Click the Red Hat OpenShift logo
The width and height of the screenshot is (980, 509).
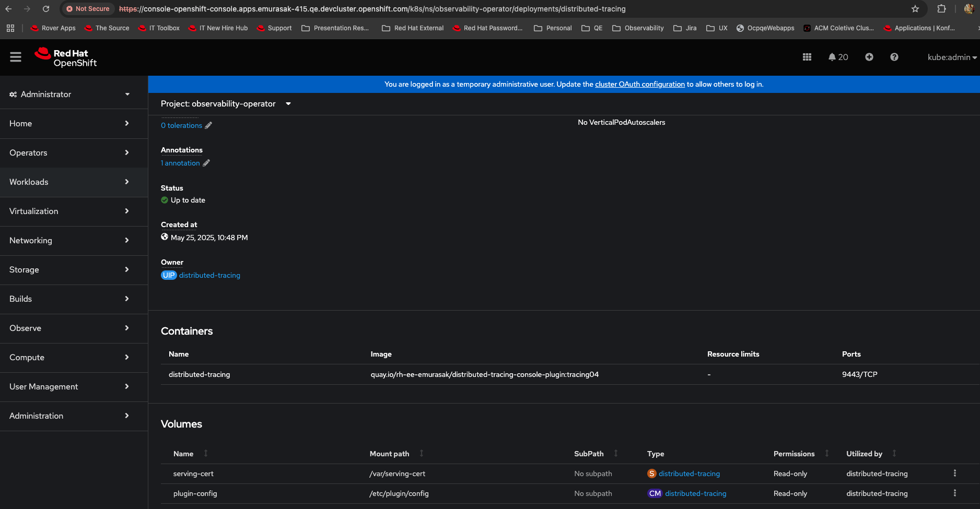[66, 57]
